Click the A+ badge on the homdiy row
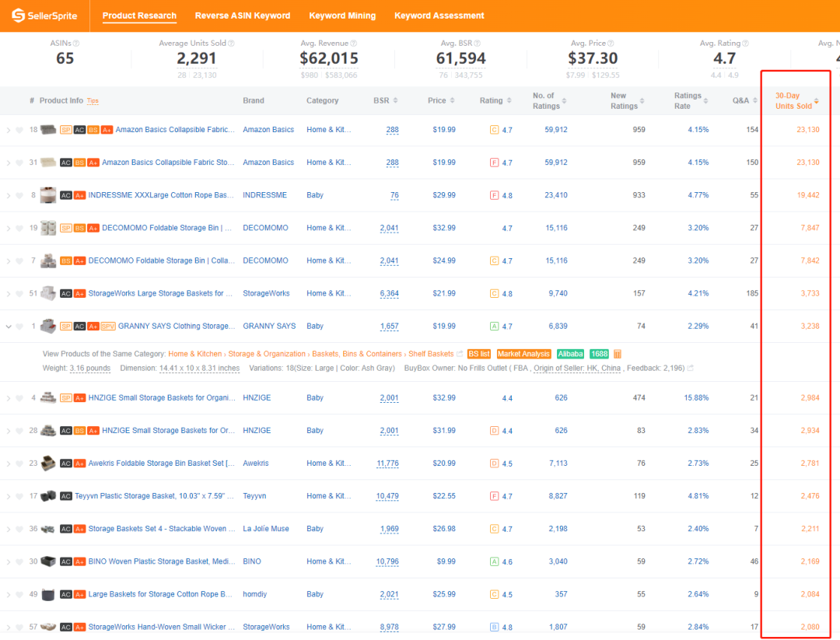This screenshot has width=840, height=640. (x=80, y=594)
